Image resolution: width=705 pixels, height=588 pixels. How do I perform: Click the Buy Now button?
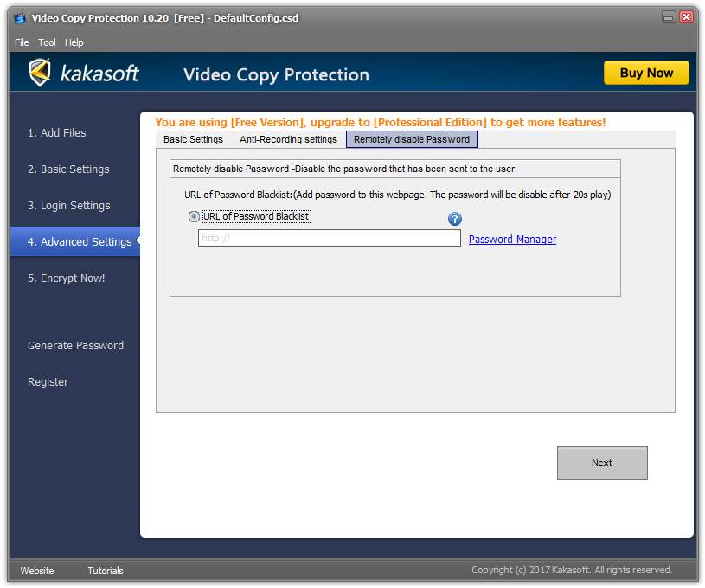tap(646, 73)
